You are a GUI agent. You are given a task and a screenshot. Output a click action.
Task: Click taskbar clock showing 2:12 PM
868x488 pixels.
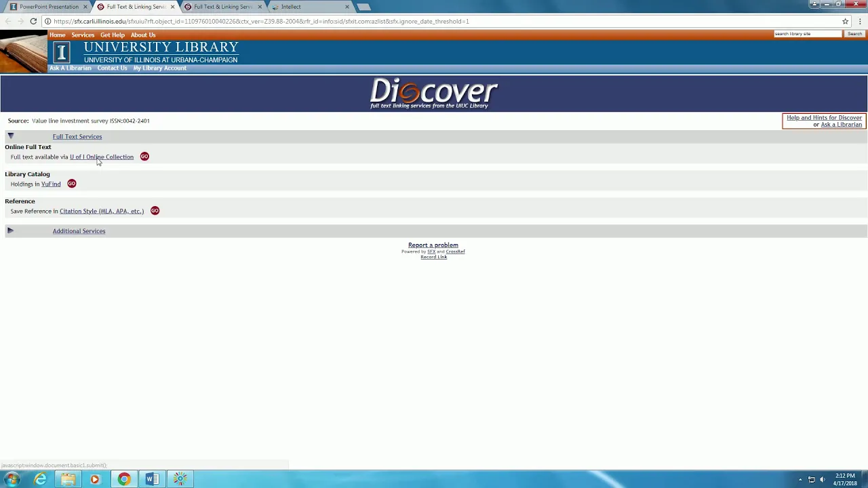(845, 479)
